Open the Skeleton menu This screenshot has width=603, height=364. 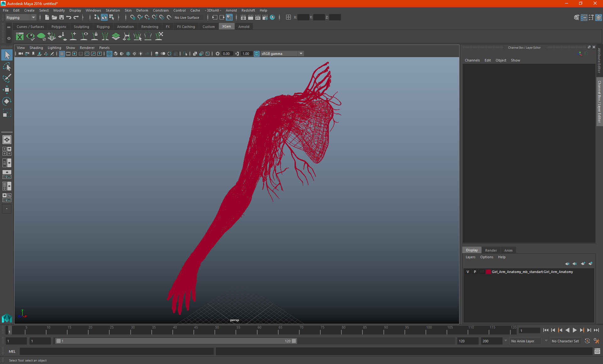point(112,10)
